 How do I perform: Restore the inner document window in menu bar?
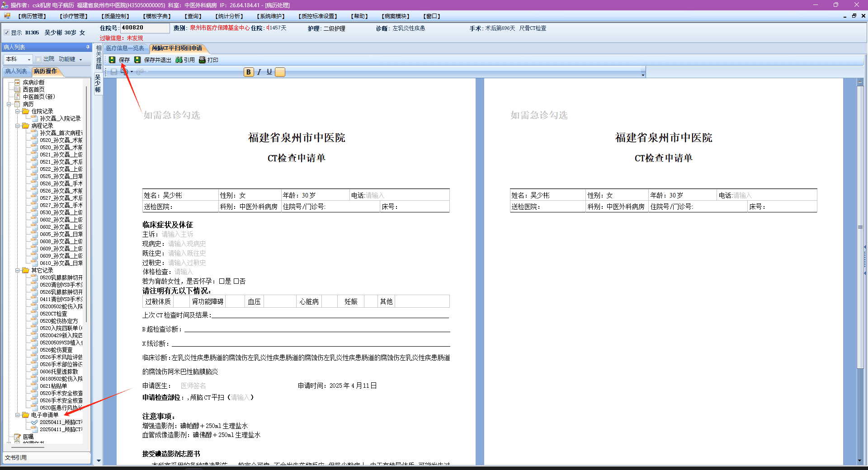854,16
